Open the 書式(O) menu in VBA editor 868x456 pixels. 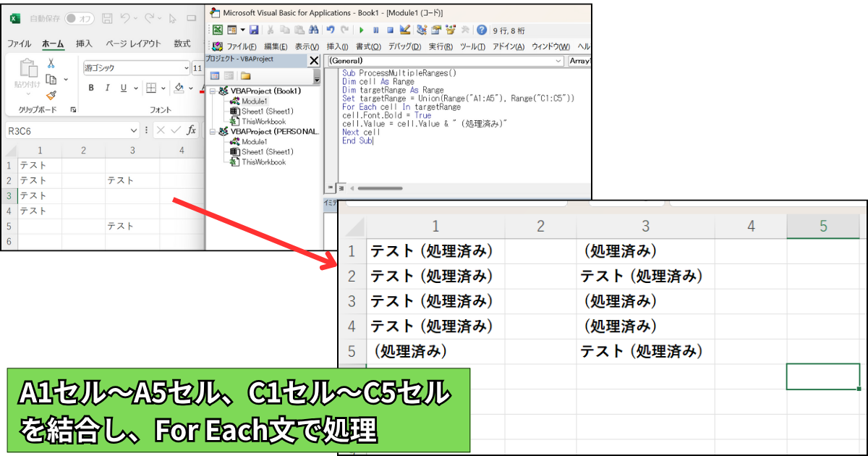tap(368, 47)
